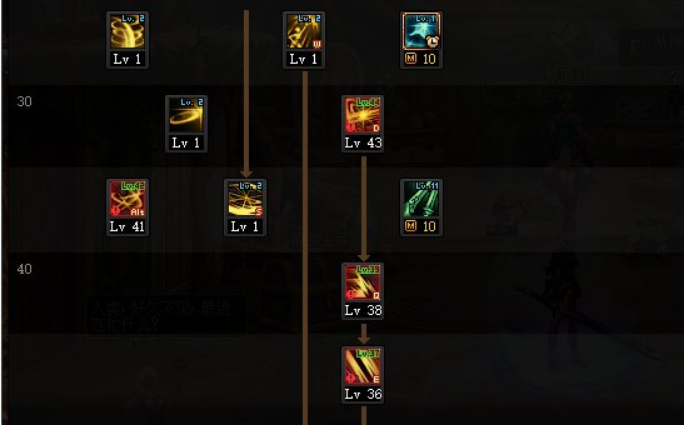Click the red slash skill bound to E
684x425 pixels.
pos(363,366)
